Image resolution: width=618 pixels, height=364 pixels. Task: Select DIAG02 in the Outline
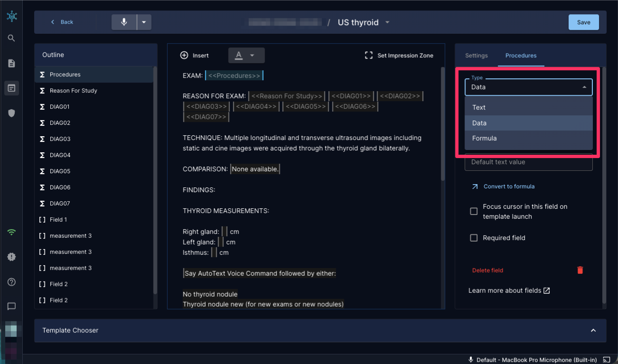(x=94, y=123)
